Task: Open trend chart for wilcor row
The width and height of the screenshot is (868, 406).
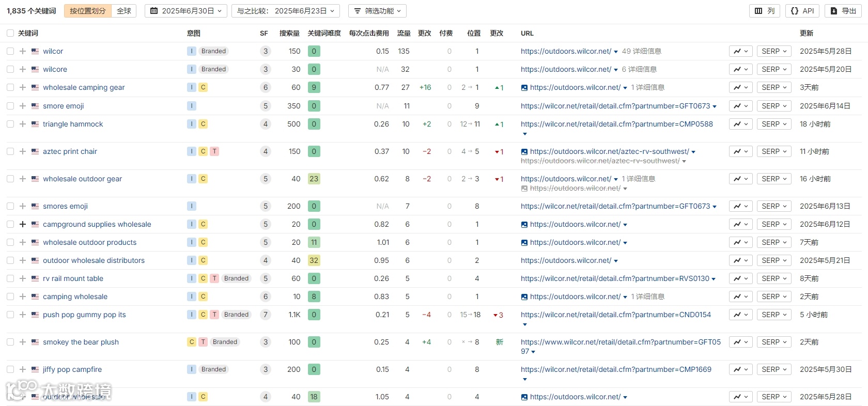Action: coord(740,51)
